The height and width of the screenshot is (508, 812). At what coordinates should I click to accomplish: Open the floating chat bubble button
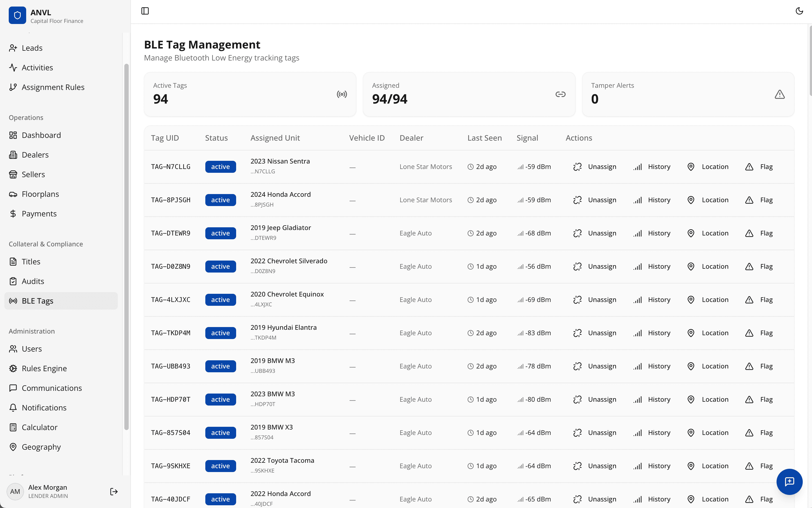pyautogui.click(x=789, y=482)
